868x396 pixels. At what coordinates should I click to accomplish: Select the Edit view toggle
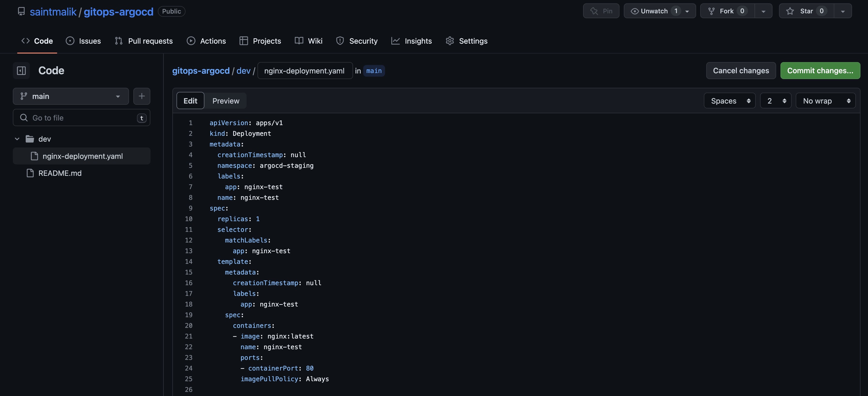(190, 101)
